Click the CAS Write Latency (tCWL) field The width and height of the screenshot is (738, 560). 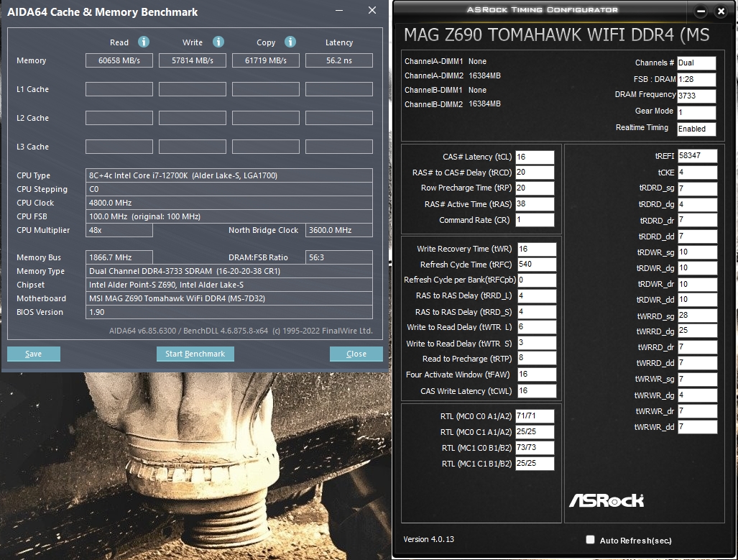click(537, 390)
